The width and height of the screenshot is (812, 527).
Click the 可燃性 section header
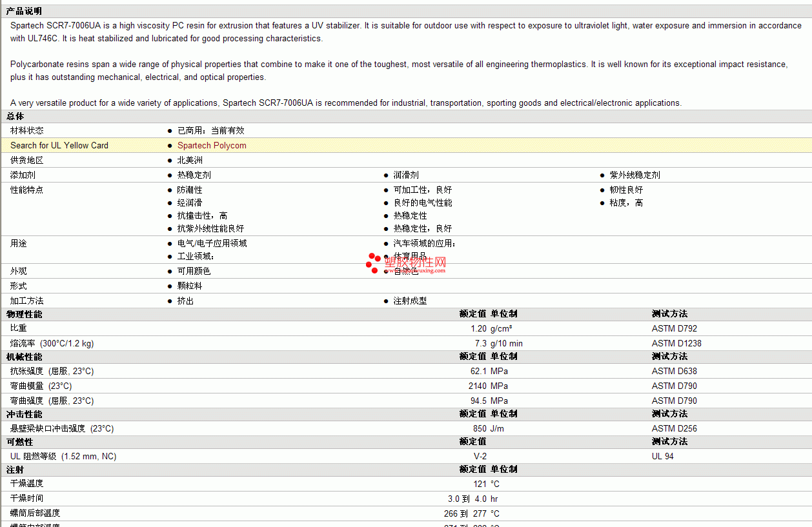tap(19, 442)
